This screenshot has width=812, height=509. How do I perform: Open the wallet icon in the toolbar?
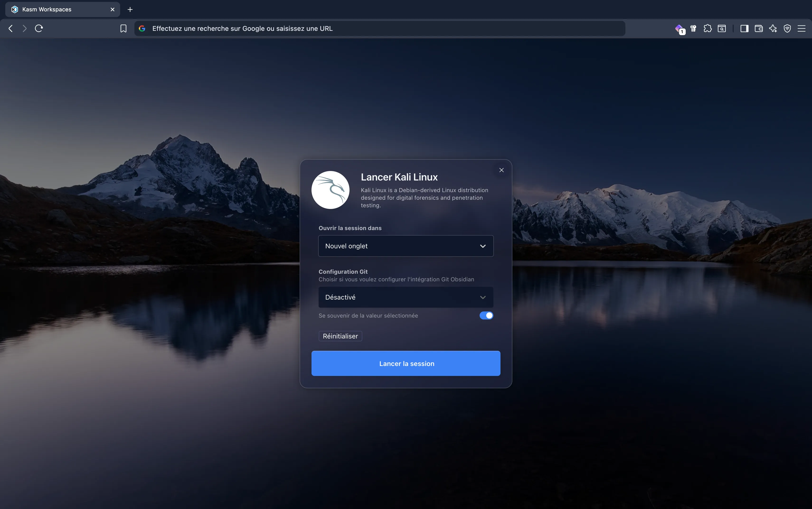758,28
